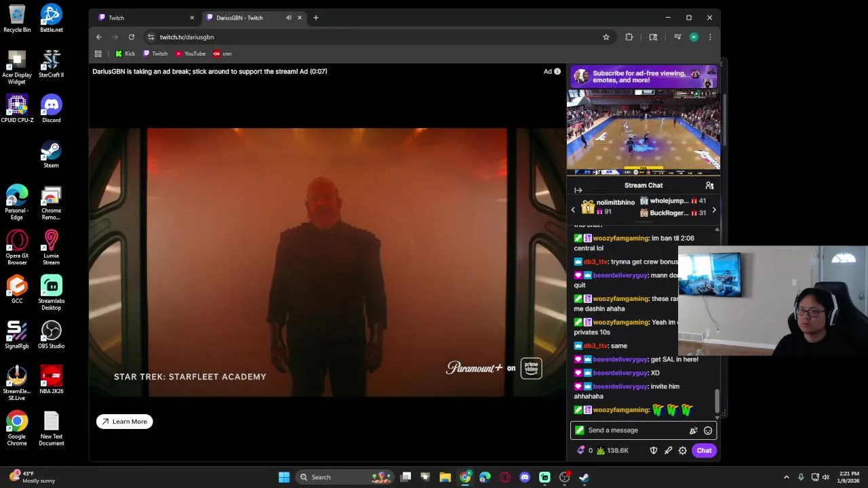This screenshot has height=488, width=868.
Task: Open nolimitbhino top gifter entry
Action: click(x=608, y=207)
